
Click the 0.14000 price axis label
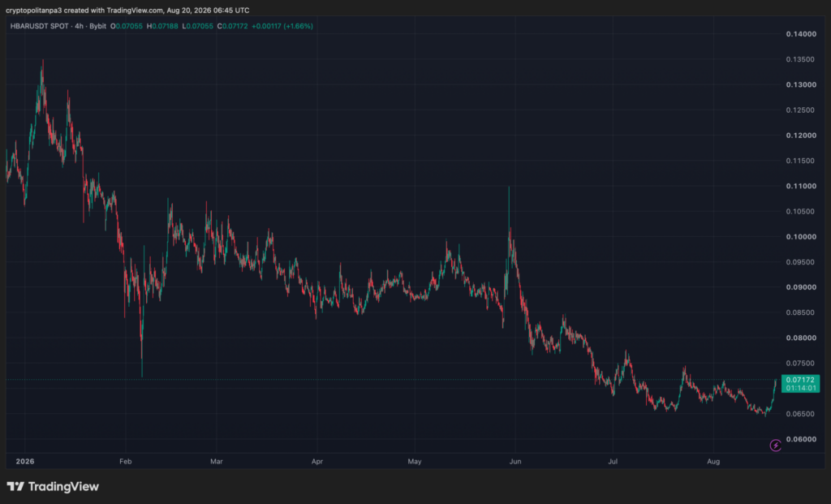[801, 34]
